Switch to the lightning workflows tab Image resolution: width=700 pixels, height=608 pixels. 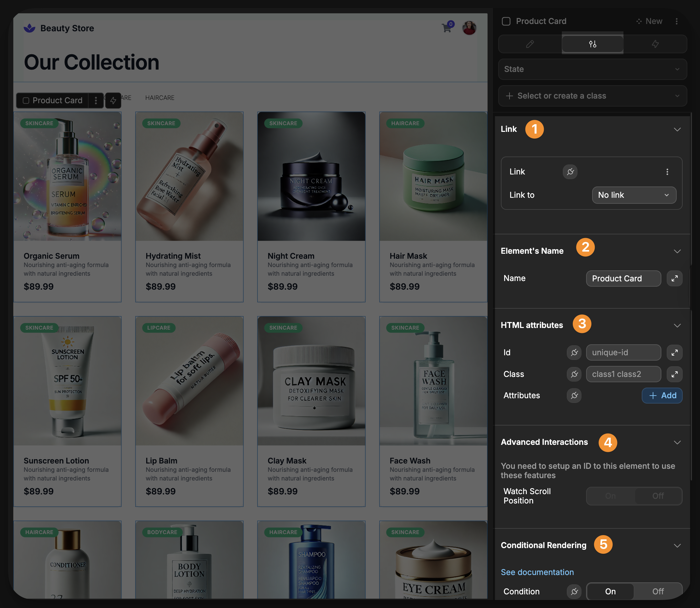point(655,44)
